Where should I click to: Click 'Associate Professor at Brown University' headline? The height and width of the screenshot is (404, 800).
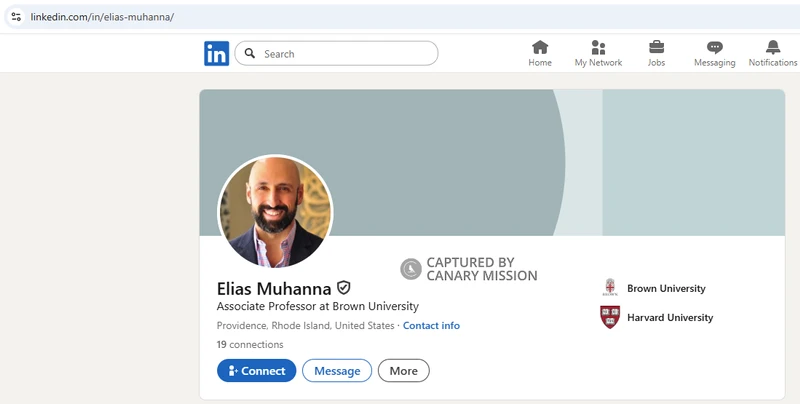point(317,306)
